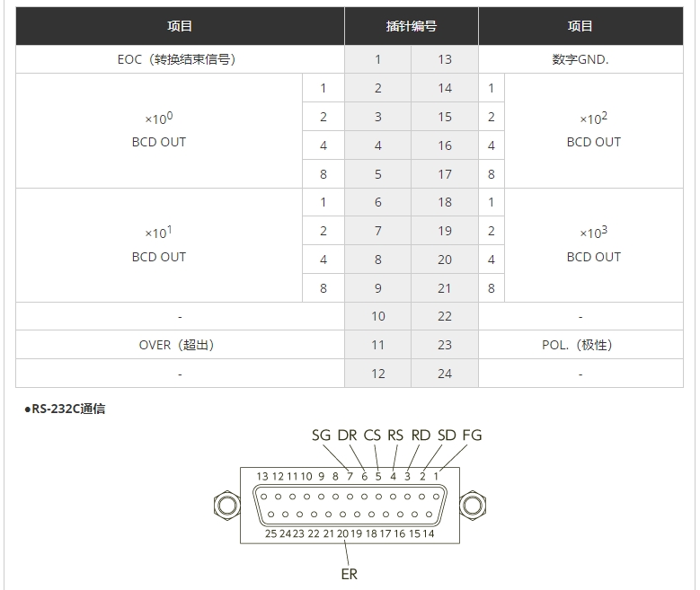Click the 插针编号 column header
The image size is (700, 590).
[x=412, y=26]
